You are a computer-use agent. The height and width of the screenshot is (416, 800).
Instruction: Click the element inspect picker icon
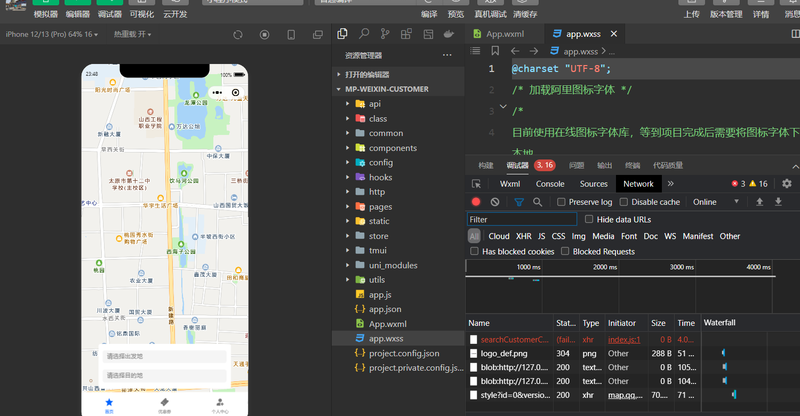(x=477, y=184)
